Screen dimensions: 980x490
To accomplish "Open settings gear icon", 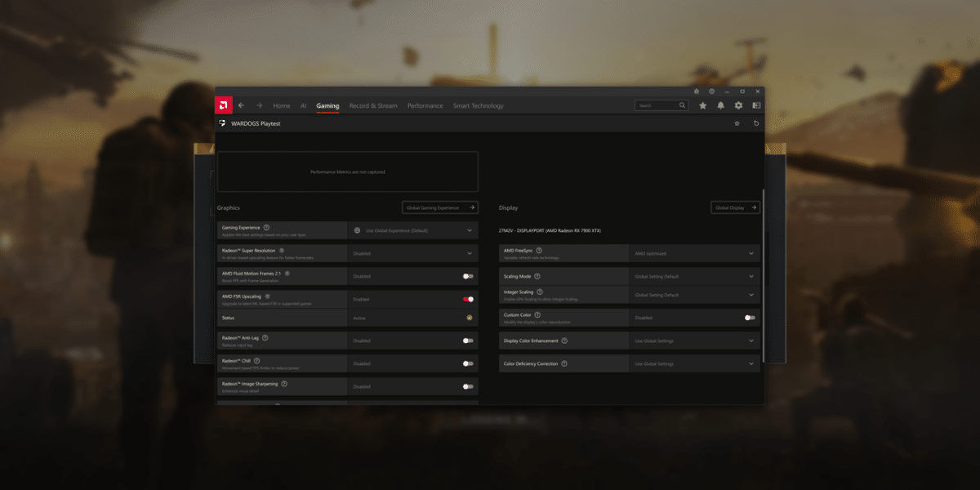I will click(x=739, y=105).
